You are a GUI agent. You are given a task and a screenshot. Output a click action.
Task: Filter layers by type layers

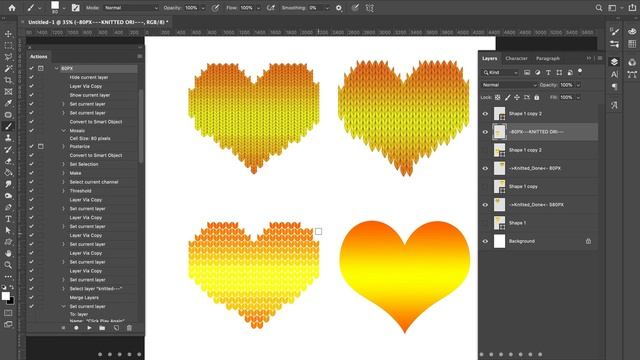pos(548,72)
